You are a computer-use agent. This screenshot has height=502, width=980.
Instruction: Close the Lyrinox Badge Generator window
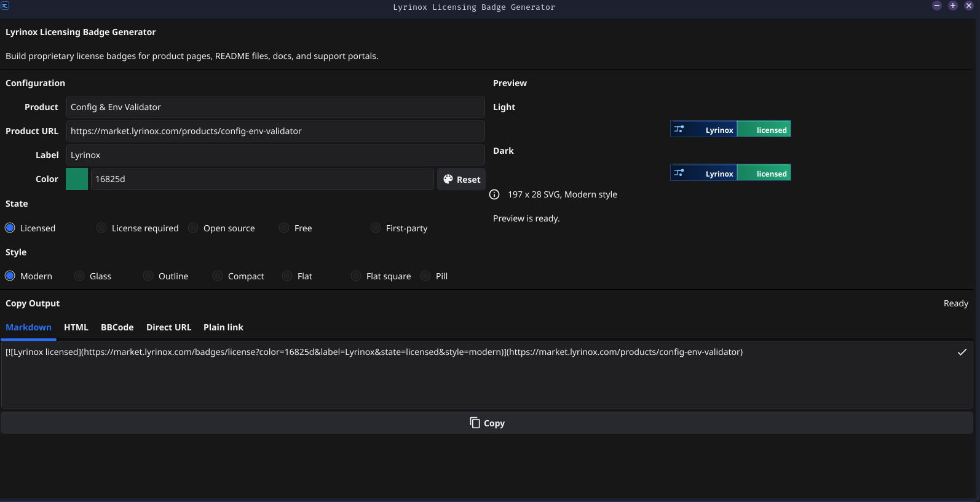pyautogui.click(x=969, y=6)
